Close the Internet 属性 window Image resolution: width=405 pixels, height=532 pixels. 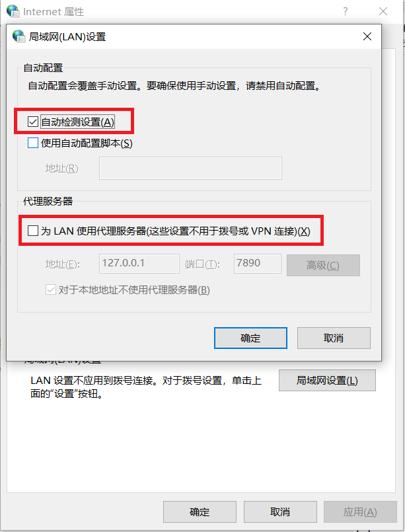[383, 11]
